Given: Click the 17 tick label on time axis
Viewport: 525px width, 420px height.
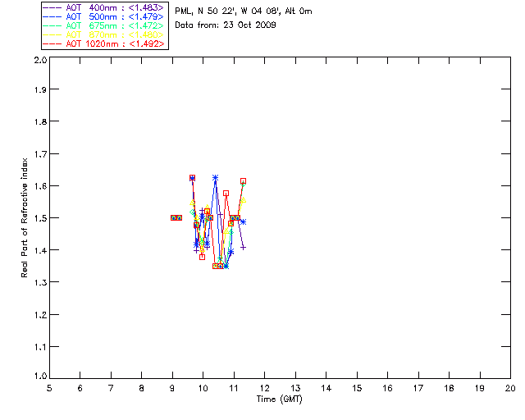Looking at the screenshot, I should 418,388.
